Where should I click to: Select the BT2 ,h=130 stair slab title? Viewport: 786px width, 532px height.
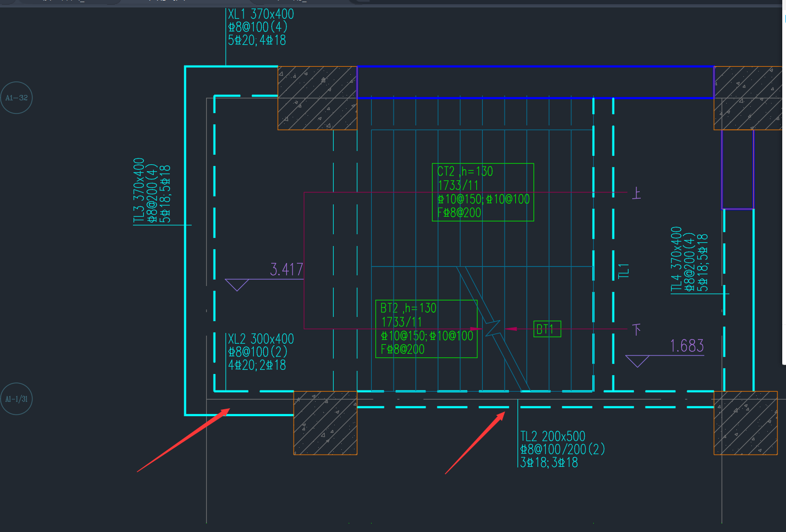tap(408, 308)
